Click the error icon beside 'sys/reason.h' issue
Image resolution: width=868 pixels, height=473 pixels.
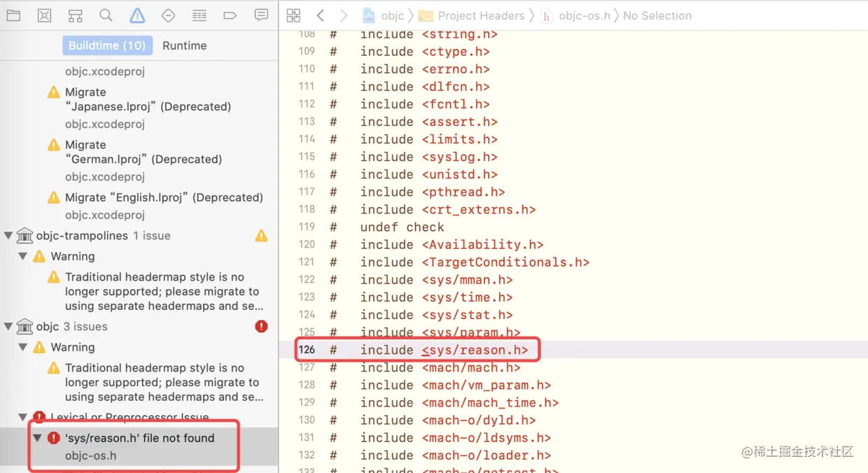coord(54,438)
